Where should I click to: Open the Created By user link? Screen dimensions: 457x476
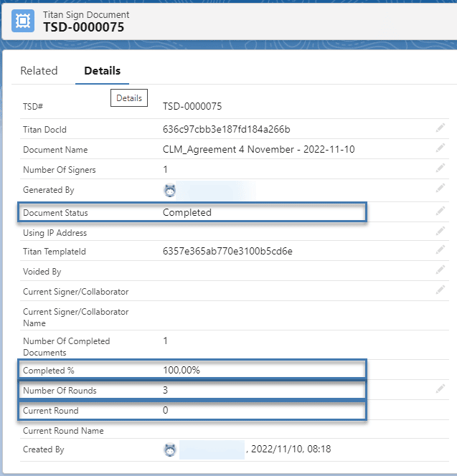[x=212, y=449]
